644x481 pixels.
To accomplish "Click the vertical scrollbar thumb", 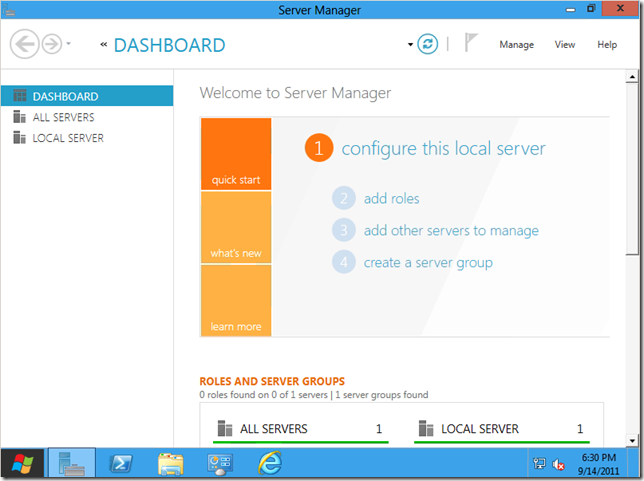I will (632, 169).
